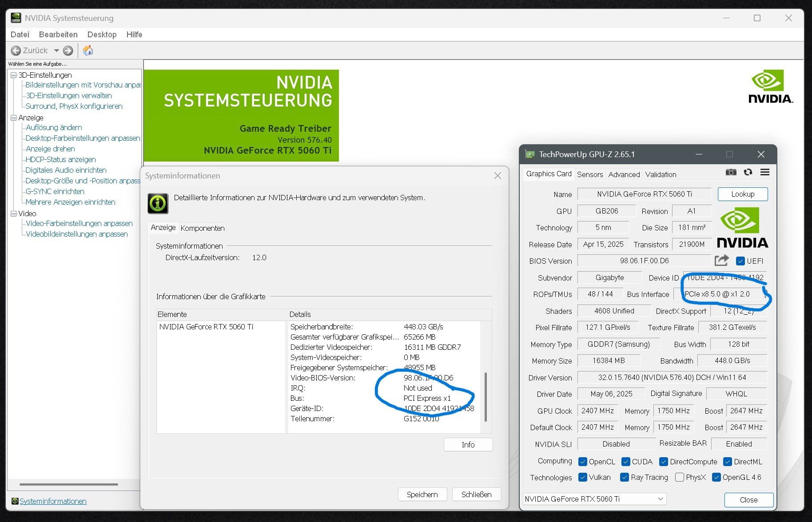Click the Name field in GPU-Z
The height and width of the screenshot is (522, 812).
(x=644, y=194)
